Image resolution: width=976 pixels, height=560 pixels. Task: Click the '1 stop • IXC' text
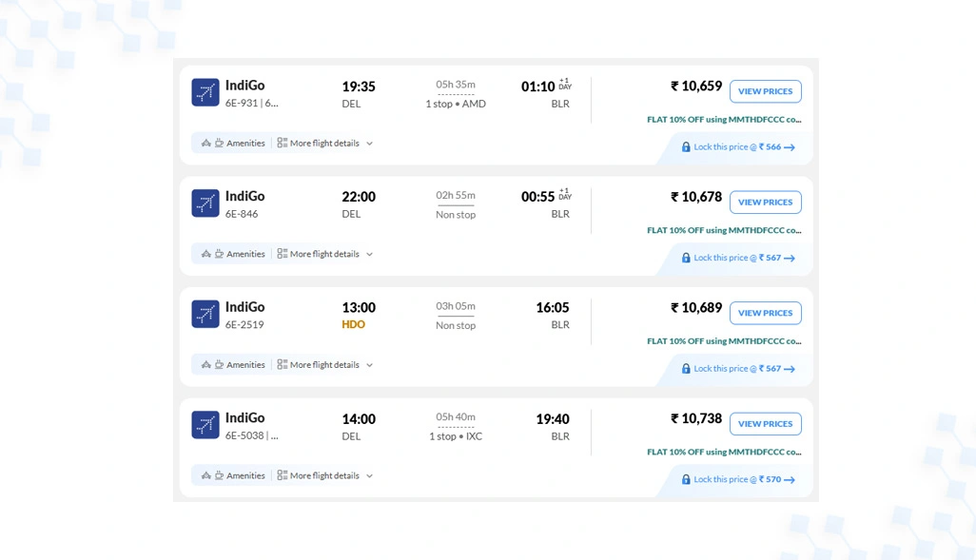tap(456, 436)
